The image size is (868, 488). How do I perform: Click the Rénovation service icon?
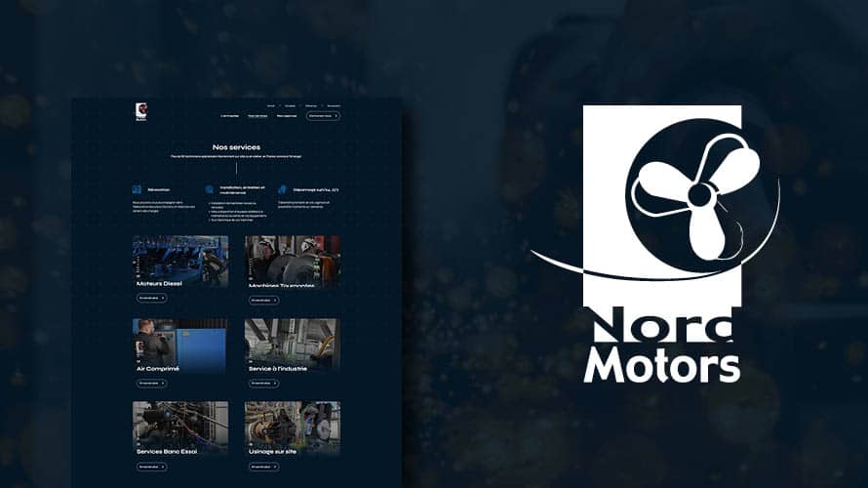[137, 189]
